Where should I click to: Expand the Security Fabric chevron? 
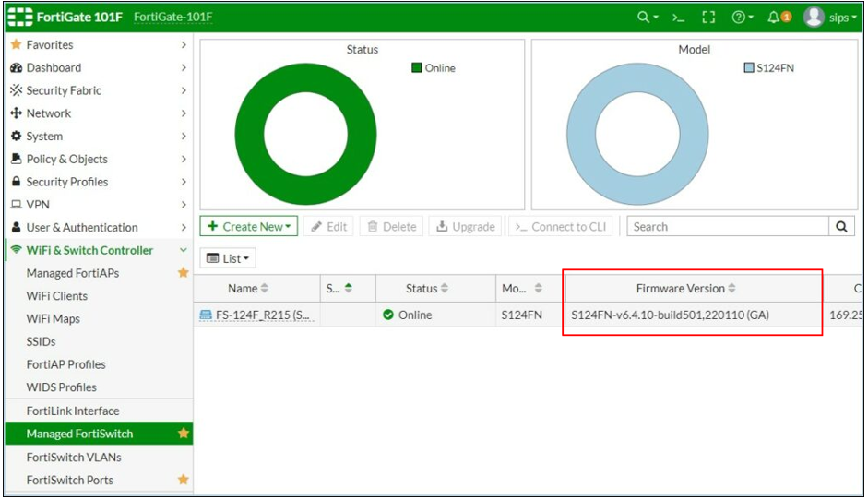pos(184,90)
